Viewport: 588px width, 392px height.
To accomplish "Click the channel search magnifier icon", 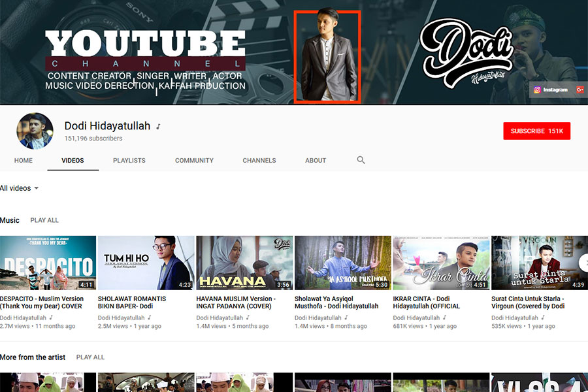I will point(361,160).
